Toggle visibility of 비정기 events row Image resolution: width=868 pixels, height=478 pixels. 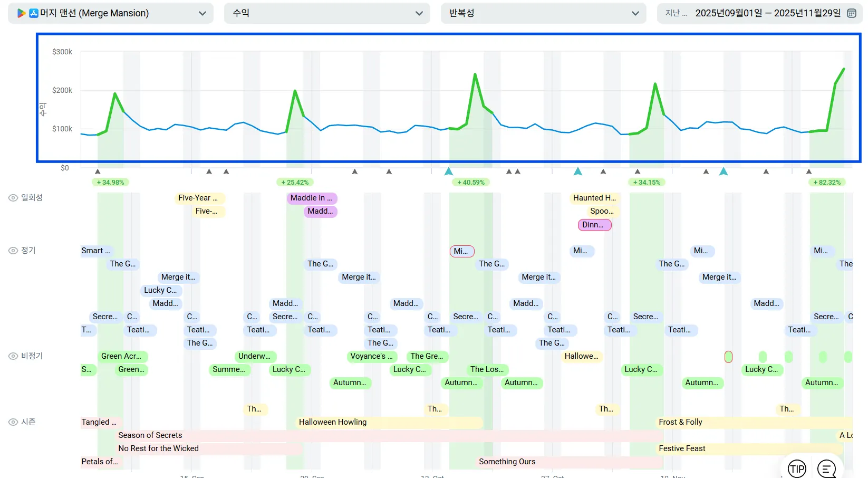pyautogui.click(x=13, y=356)
